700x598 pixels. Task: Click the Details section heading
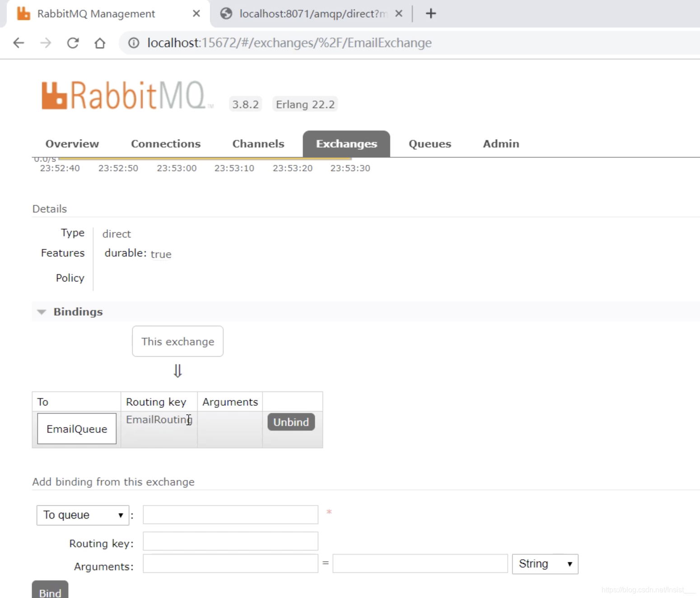coord(50,209)
